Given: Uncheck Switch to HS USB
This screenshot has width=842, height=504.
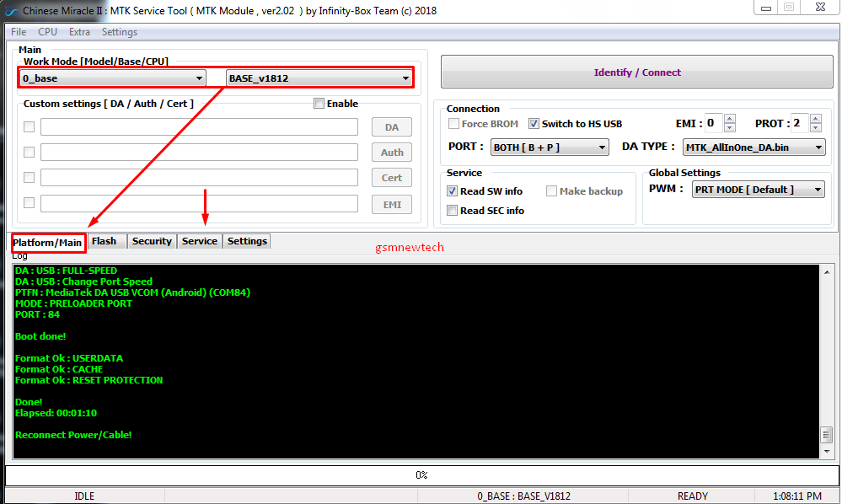Looking at the screenshot, I should coord(534,124).
